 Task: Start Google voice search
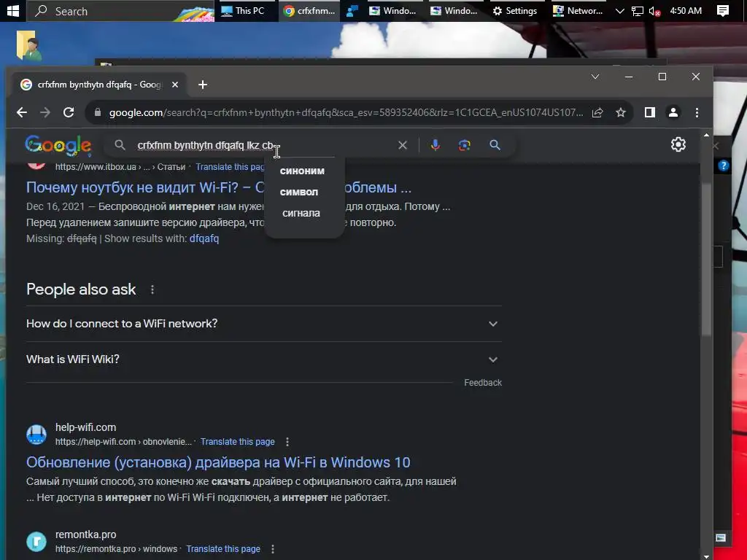435,145
